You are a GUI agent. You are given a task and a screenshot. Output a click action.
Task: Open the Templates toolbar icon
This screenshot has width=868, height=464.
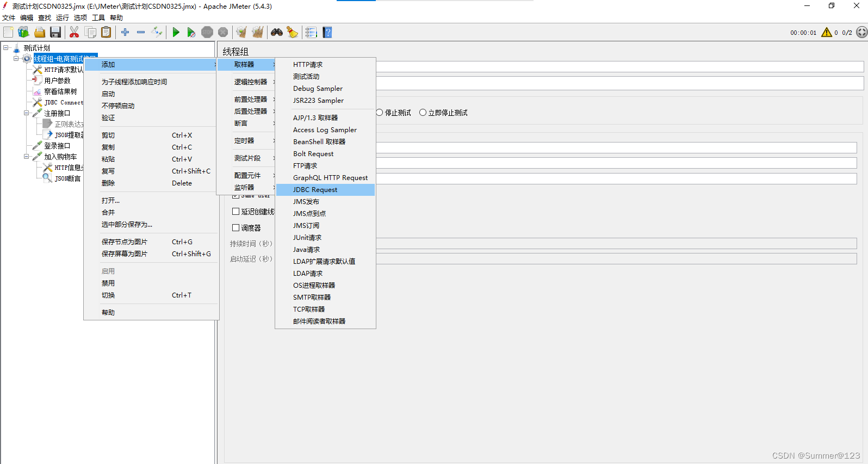pos(23,32)
